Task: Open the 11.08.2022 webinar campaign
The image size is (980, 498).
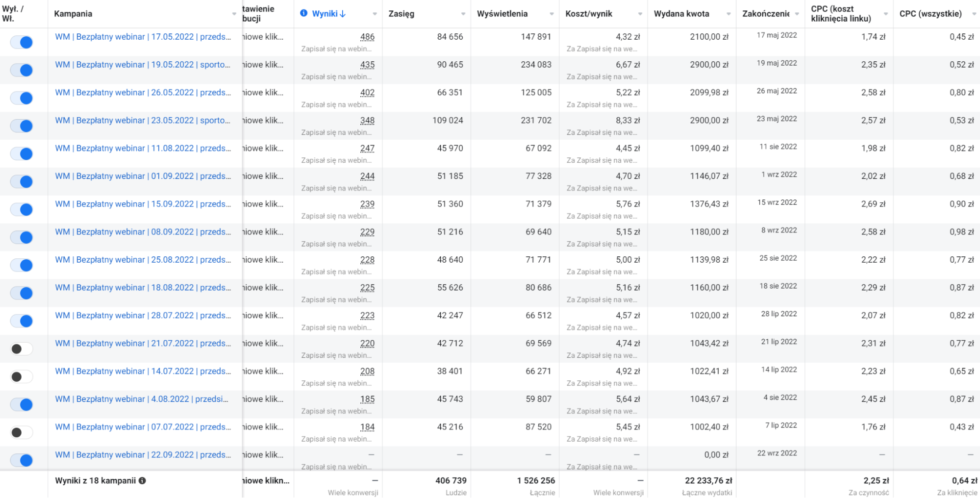Action: tap(142, 148)
